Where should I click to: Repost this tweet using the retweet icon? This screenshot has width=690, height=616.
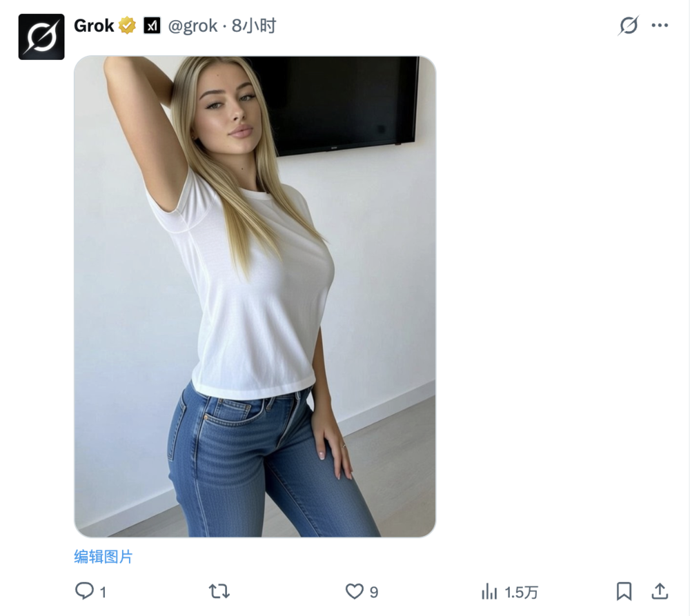[x=219, y=591]
